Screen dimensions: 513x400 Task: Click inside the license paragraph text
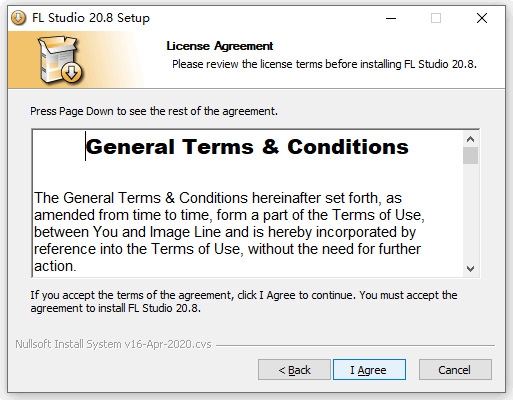tap(229, 232)
